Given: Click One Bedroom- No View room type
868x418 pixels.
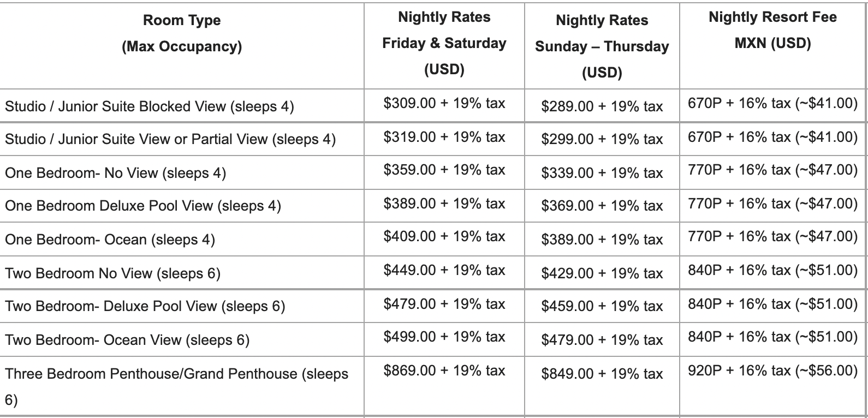Looking at the screenshot, I should (115, 174).
